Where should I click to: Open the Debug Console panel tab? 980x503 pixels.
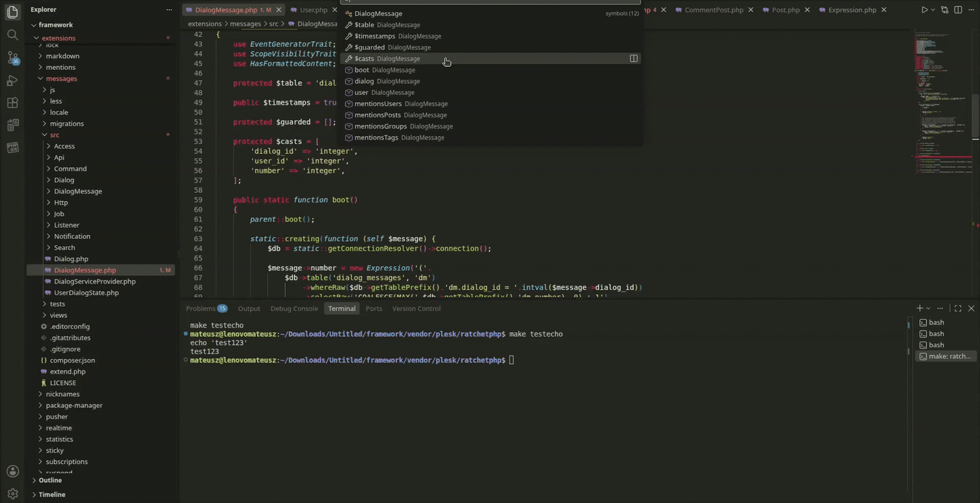coord(294,308)
